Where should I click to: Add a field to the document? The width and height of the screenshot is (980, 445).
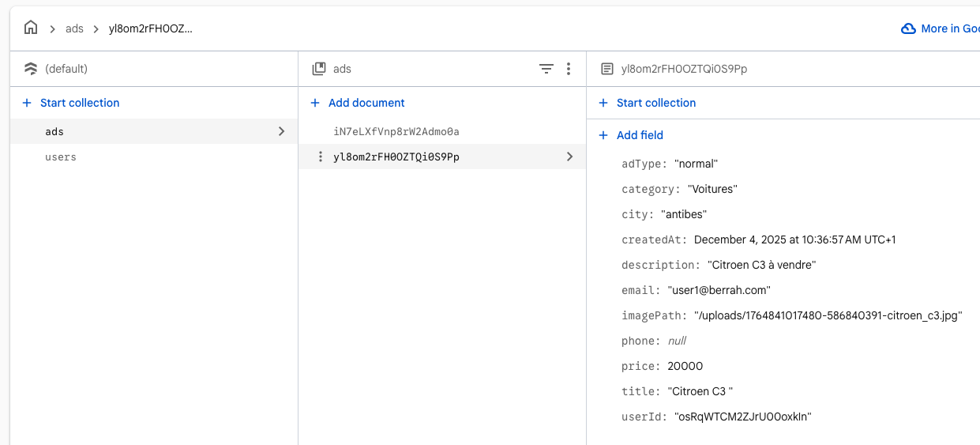coord(639,135)
